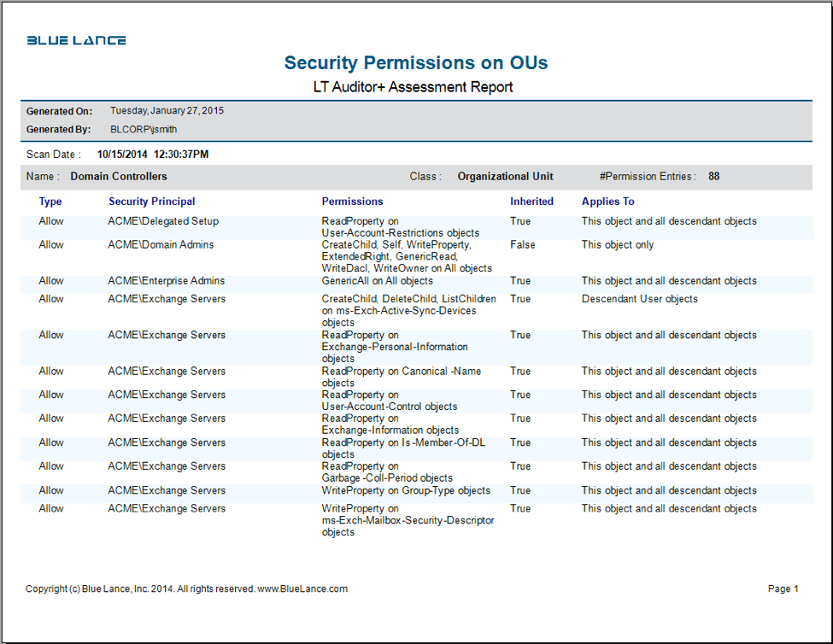Viewport: 833px width, 644px height.
Task: Click the ms-Exch-Mailbox-Security-Descriptor permission cell
Action: point(408,520)
